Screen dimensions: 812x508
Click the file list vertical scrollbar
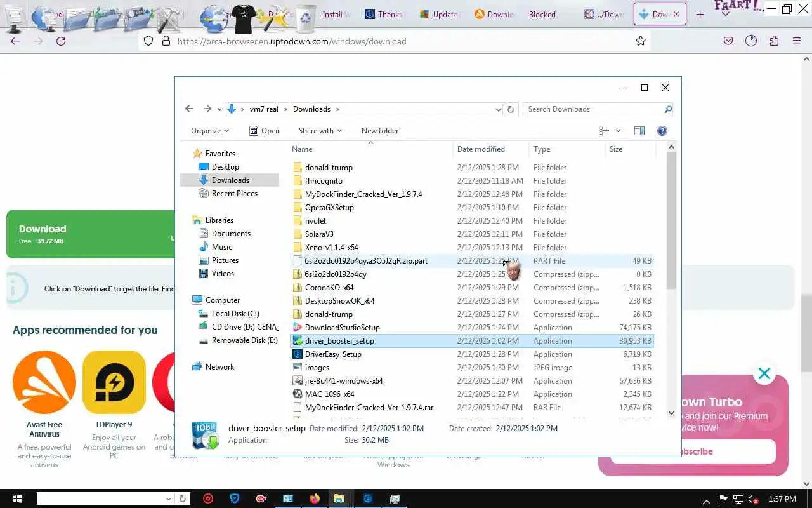[x=671, y=219]
